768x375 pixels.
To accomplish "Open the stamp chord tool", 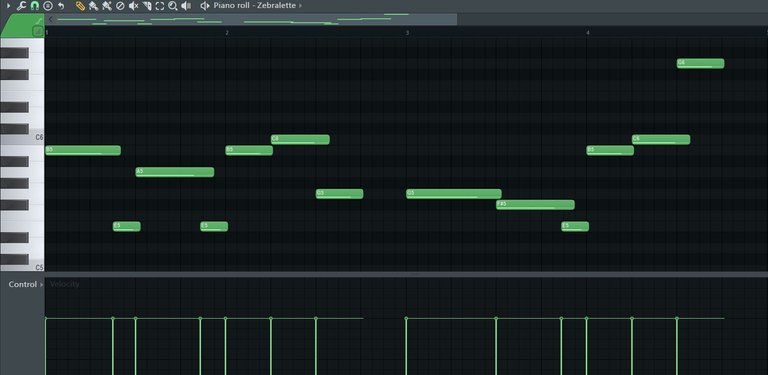I will (48, 6).
